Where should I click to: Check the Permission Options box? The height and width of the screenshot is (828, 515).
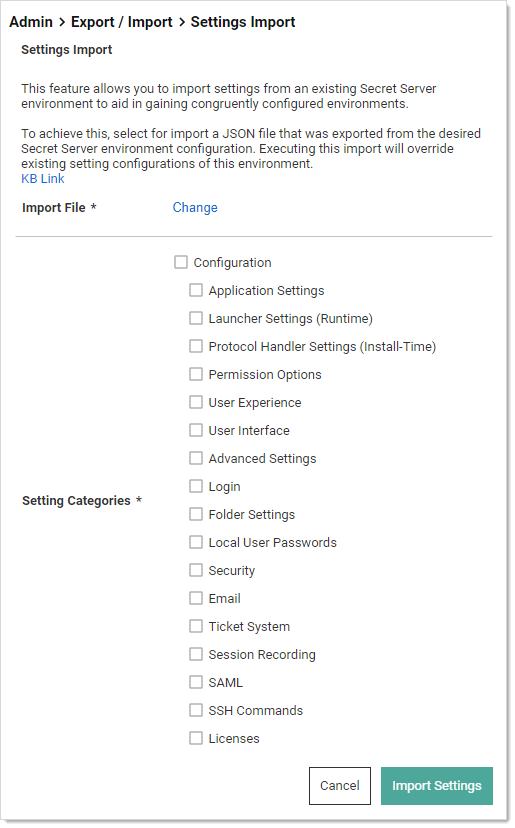pos(196,374)
